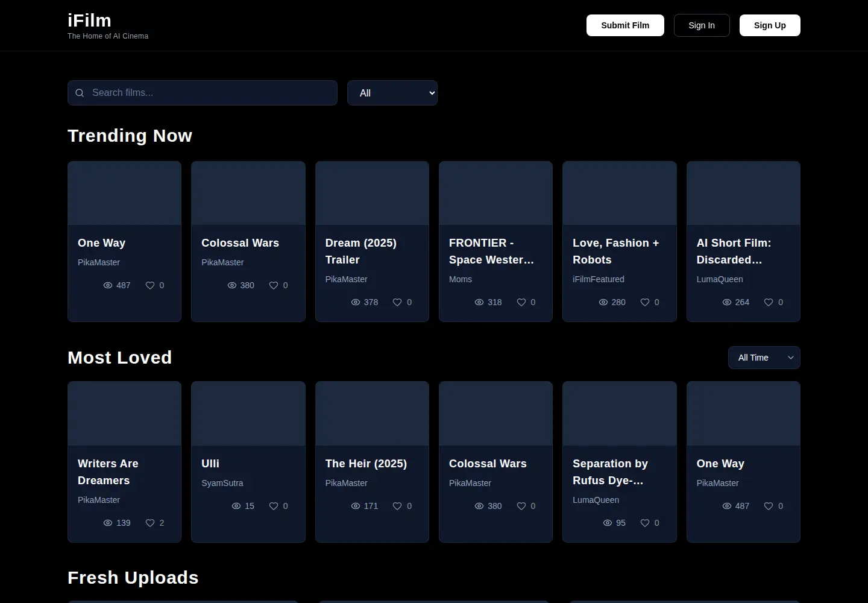Image resolution: width=868 pixels, height=603 pixels.
Task: Click heart on AI Short Film: Discarded card
Action: click(x=769, y=302)
